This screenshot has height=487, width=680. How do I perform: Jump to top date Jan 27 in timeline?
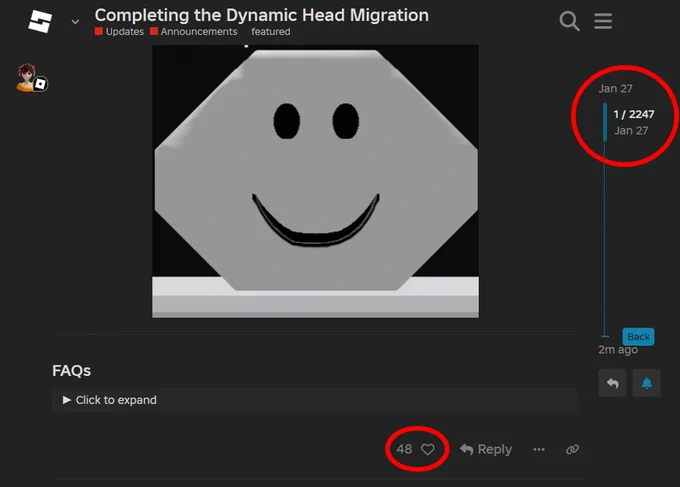coord(615,88)
